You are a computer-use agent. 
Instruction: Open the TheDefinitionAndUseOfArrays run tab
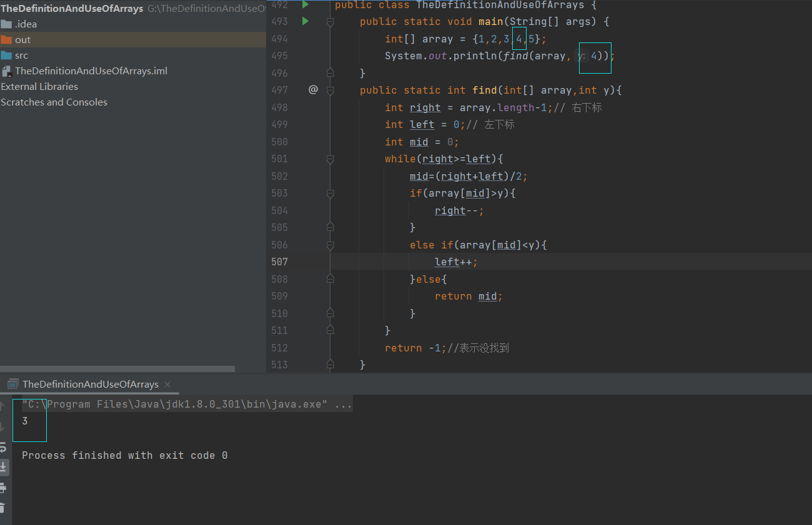pyautogui.click(x=90, y=384)
